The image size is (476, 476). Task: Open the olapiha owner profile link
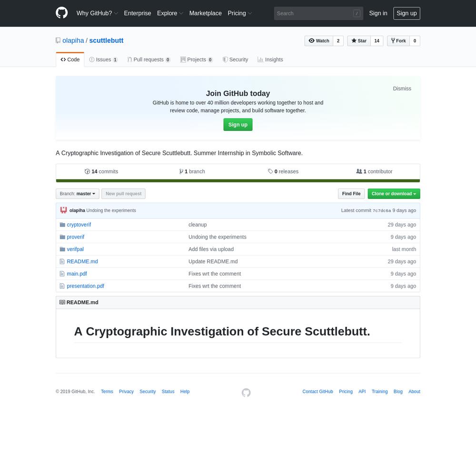tap(73, 40)
